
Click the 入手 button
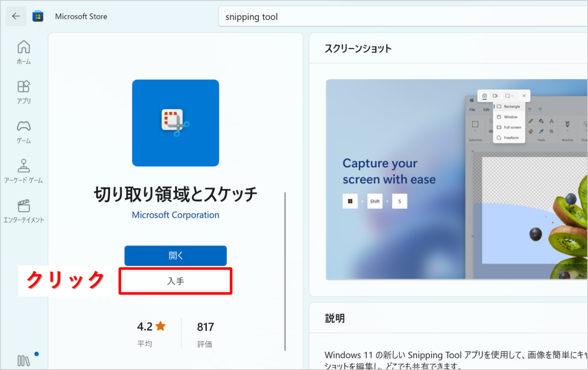[175, 281]
